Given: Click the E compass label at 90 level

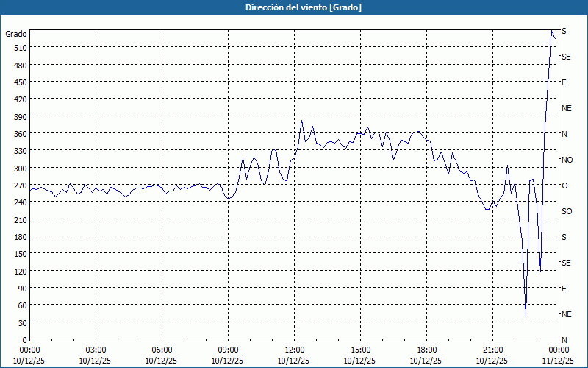Looking at the screenshot, I should [x=564, y=289].
